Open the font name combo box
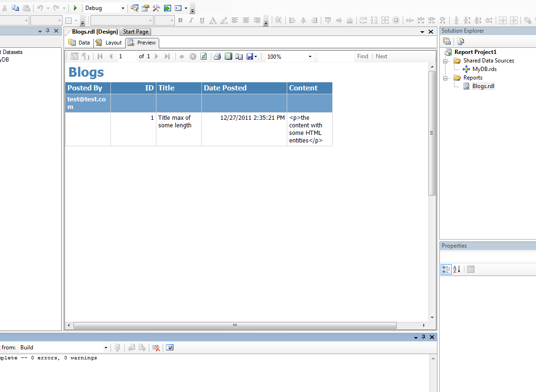Viewport: 536px width, 392px height. 122,20
